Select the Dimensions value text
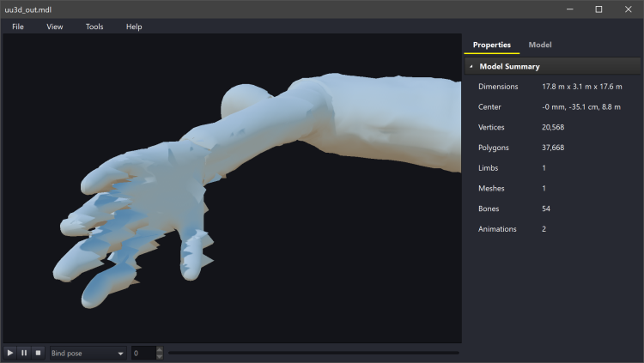This screenshot has height=363, width=644. pyautogui.click(x=580, y=87)
